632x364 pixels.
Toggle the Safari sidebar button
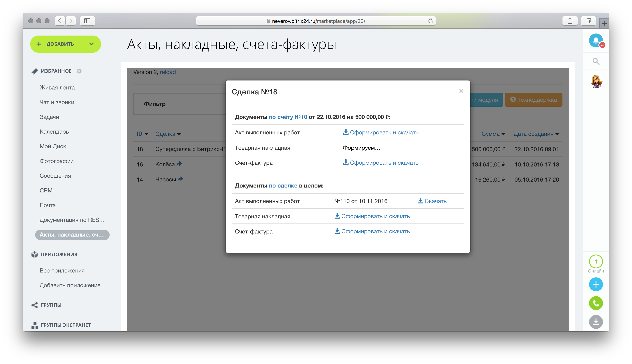coord(87,21)
